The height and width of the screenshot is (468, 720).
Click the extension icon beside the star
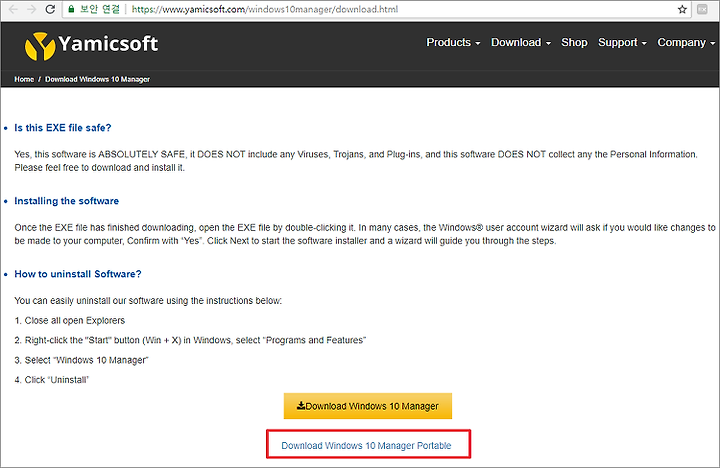(702, 9)
